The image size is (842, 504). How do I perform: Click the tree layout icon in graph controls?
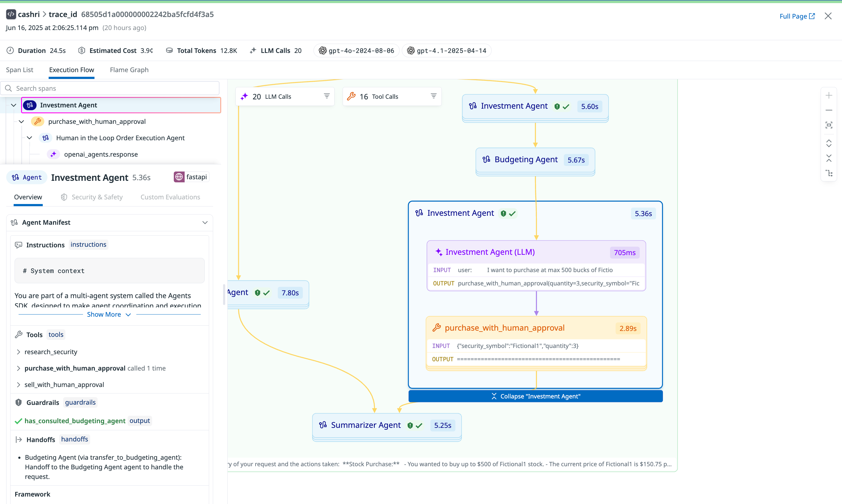[828, 173]
